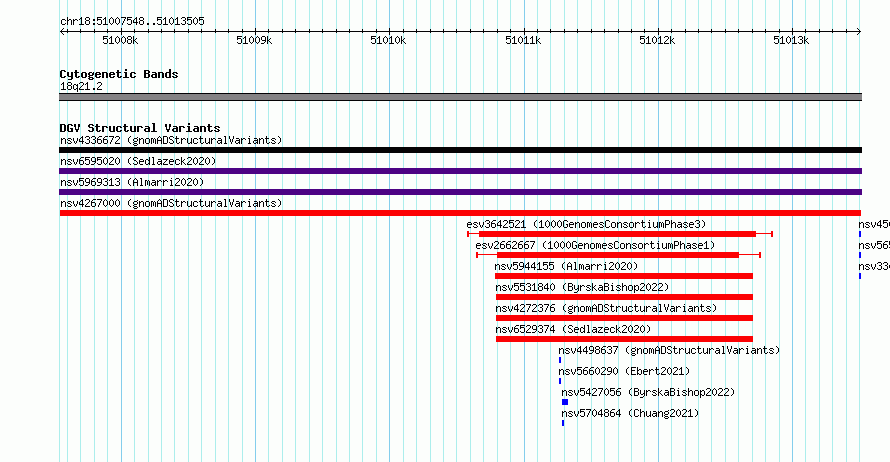Open the nsv5704864 Chuang2021 label
This screenshot has height=462, width=890.
630,413
